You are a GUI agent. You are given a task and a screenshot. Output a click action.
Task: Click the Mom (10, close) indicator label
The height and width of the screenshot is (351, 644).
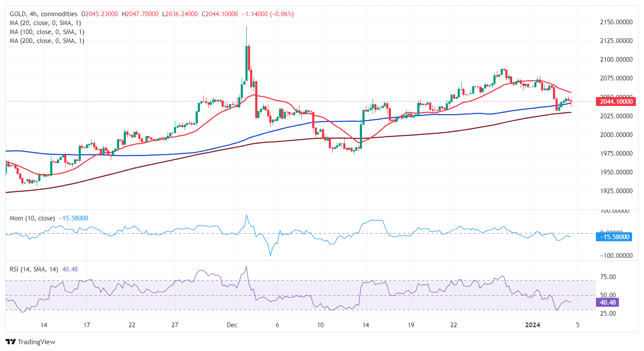32,218
